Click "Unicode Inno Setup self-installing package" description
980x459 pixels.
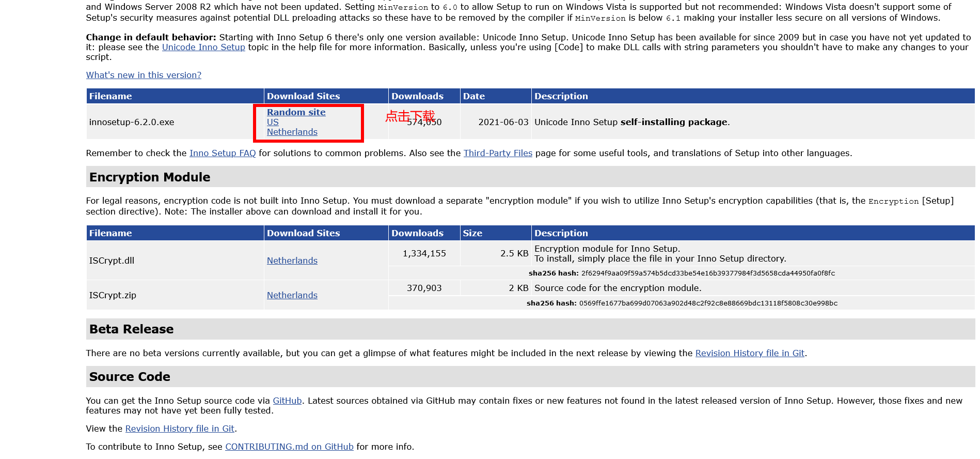(632, 122)
